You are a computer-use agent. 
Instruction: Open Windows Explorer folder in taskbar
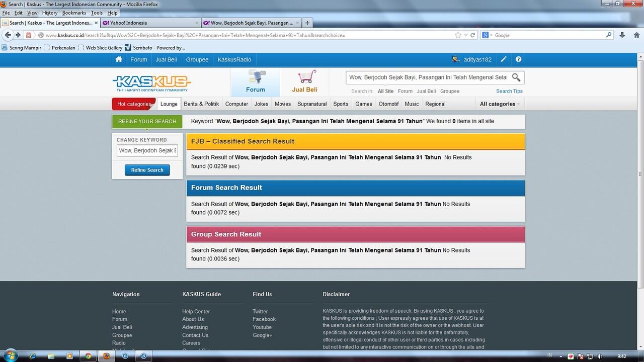pyautogui.click(x=51, y=356)
